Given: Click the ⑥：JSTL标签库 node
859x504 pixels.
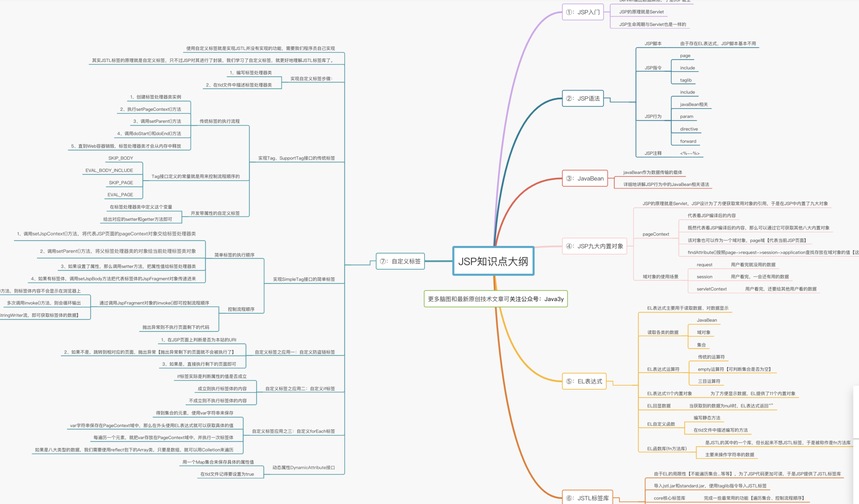Looking at the screenshot, I should click(x=587, y=498).
